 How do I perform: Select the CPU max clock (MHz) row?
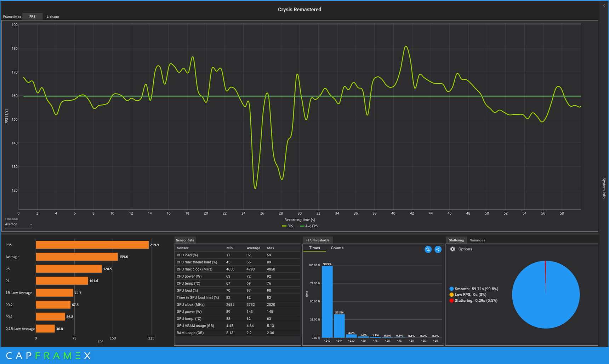click(x=238, y=269)
